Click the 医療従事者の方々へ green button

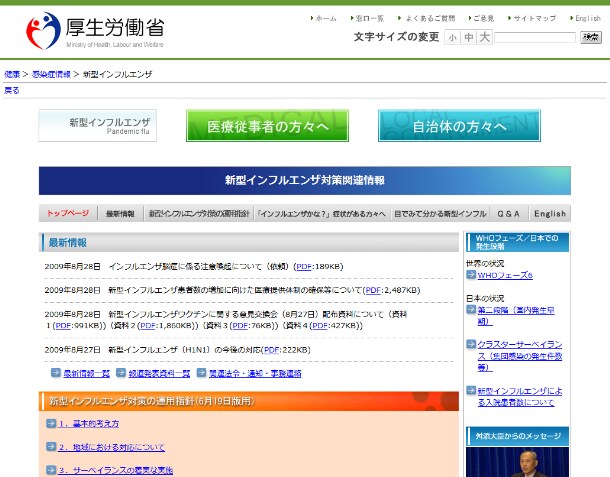click(266, 126)
